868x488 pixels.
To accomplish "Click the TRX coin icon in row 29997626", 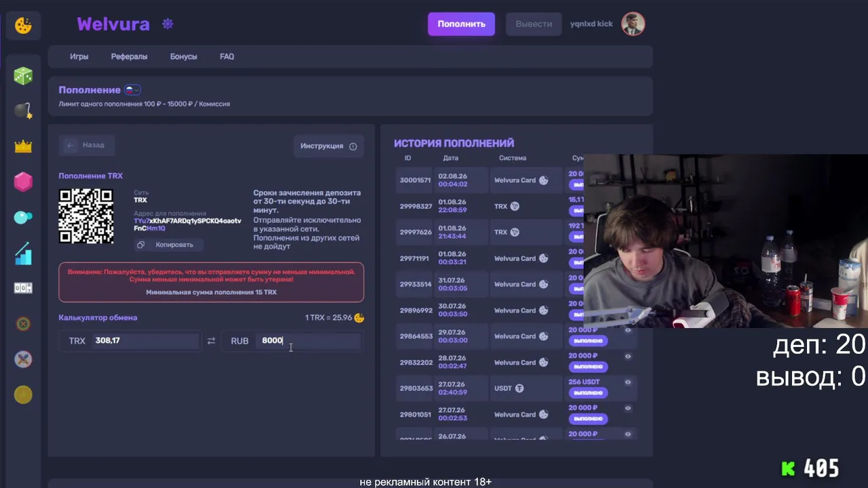I will coord(515,232).
